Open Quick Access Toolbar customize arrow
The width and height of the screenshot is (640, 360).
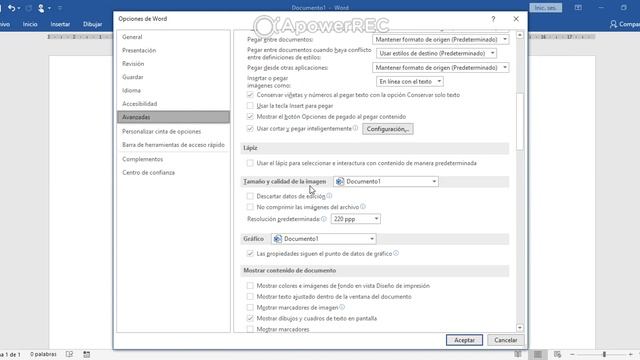point(60,8)
